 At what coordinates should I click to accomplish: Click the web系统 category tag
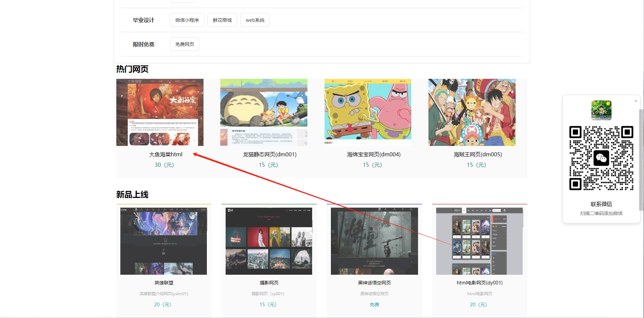pyautogui.click(x=255, y=20)
